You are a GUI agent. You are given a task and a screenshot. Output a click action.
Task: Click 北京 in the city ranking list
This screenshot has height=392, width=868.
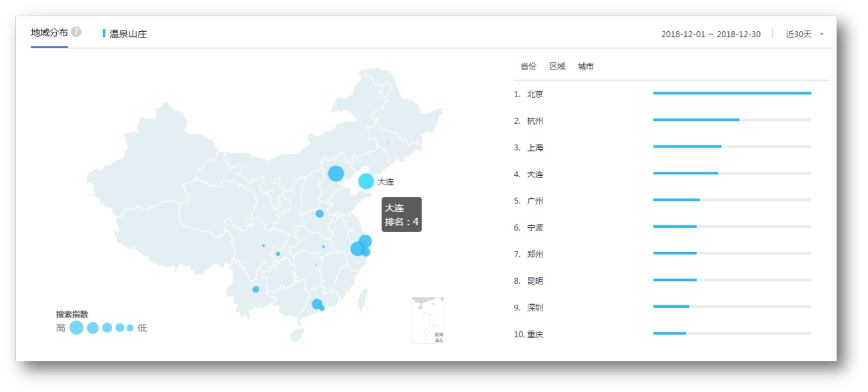535,94
